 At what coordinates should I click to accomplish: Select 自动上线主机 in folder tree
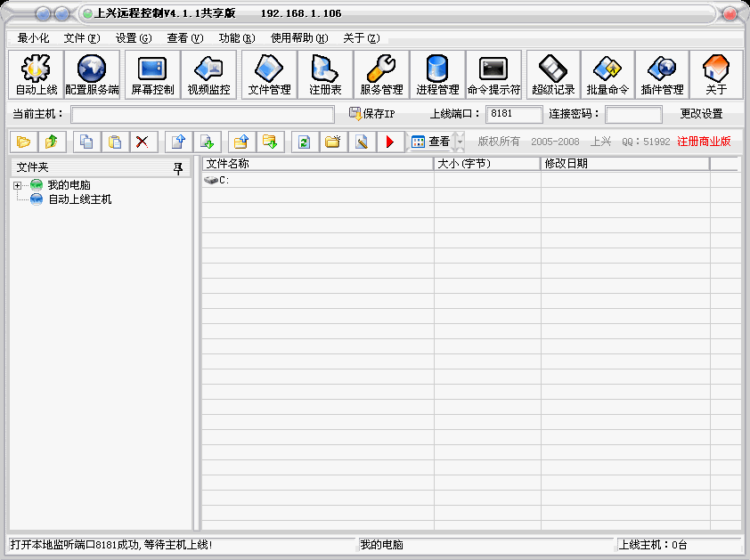click(x=79, y=199)
